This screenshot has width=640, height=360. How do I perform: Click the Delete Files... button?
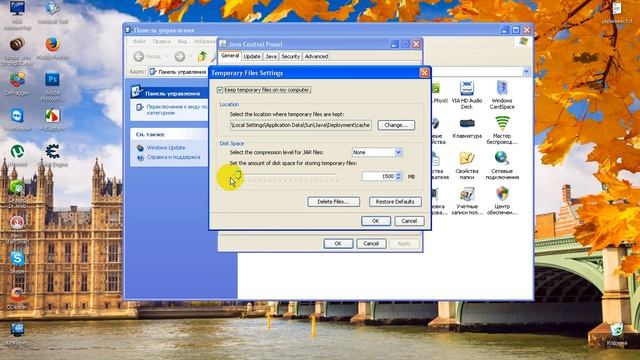(333, 202)
